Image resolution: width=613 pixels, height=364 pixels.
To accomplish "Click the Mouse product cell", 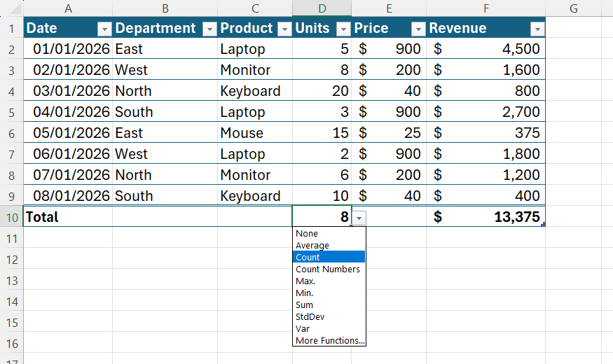I will (x=255, y=133).
